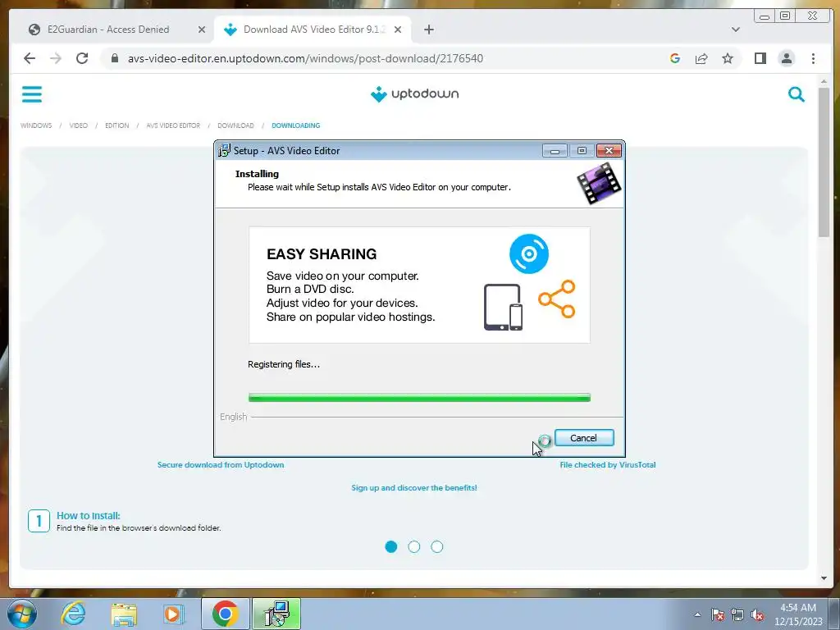
Task: Open the Action Center flag icon
Action: pyautogui.click(x=718, y=614)
